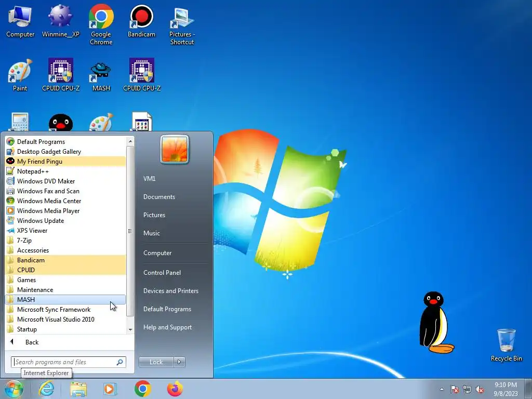Launch the Winmine_XP desktop icon
This screenshot has width=532, height=399.
pyautogui.click(x=60, y=22)
